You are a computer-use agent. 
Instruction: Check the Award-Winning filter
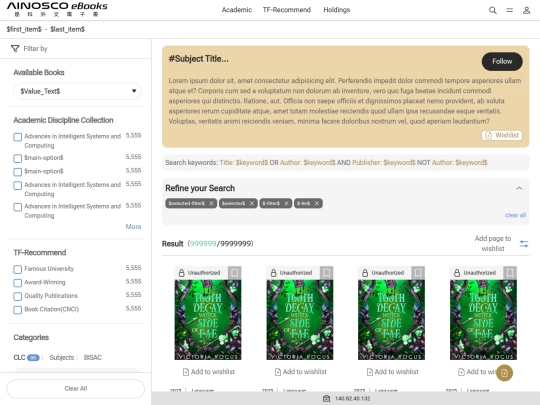pyautogui.click(x=18, y=283)
